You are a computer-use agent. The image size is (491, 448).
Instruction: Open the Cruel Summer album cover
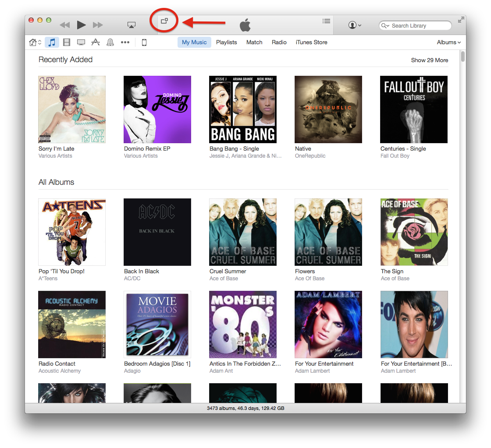coord(243,232)
